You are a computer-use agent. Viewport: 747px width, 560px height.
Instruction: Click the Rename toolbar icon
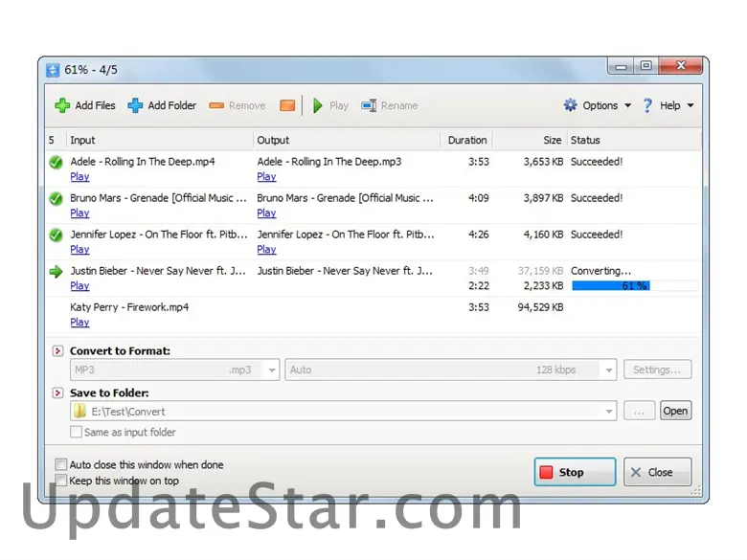[369, 105]
